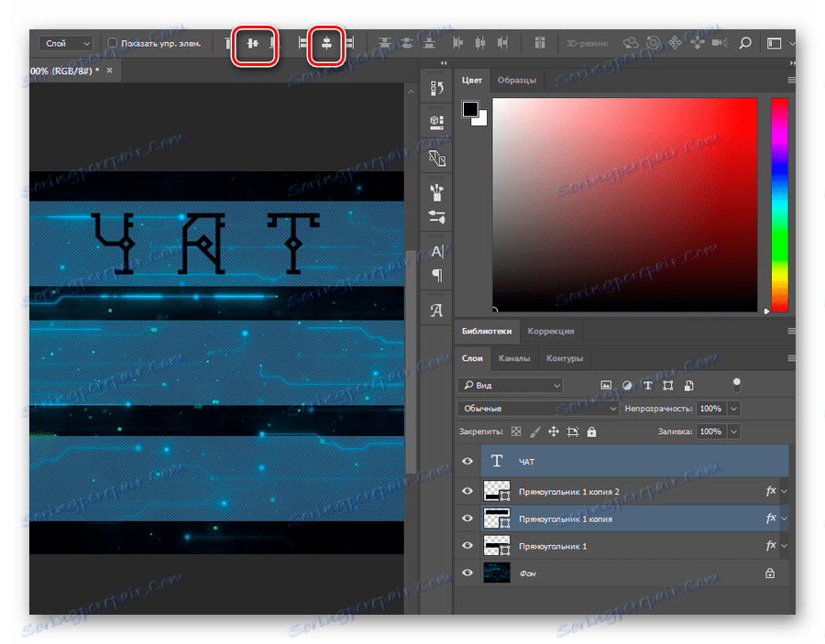
Task: Expand the fx list of layer 'Прямоугольник 1 копия'
Action: click(784, 518)
